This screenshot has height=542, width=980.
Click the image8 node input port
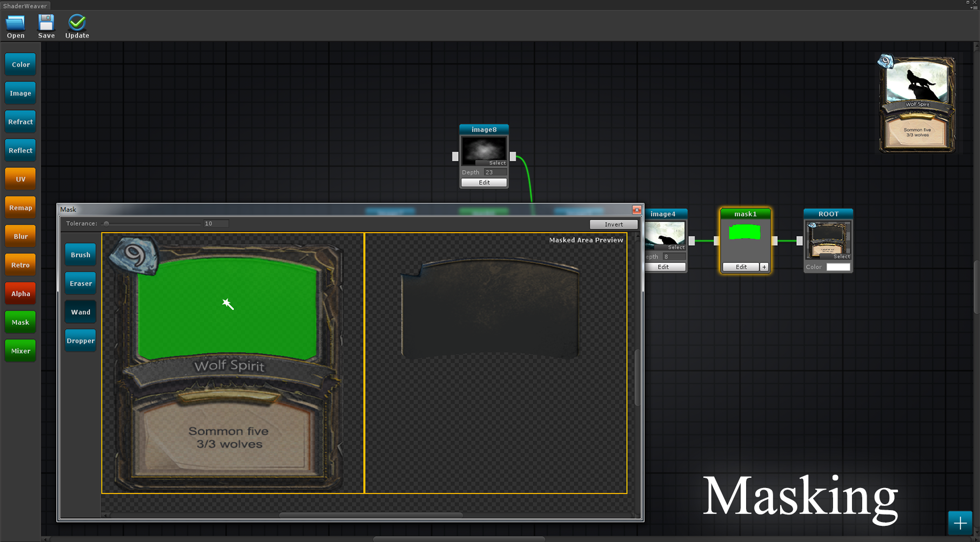(x=455, y=157)
